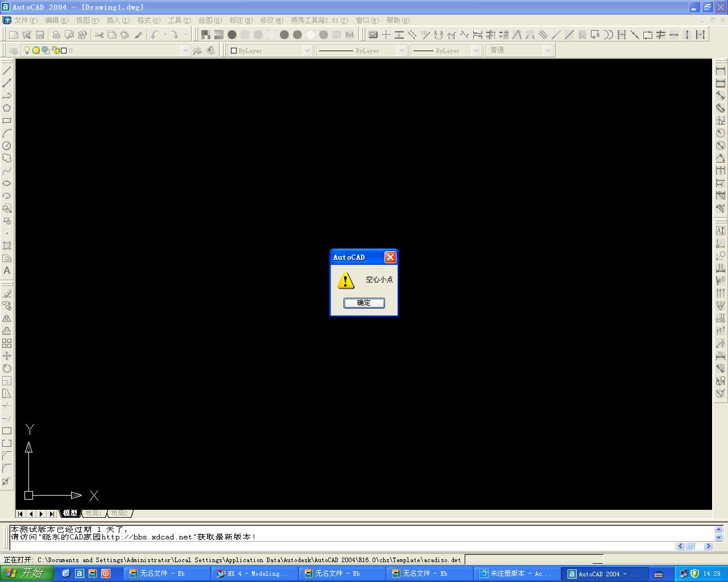Open the 视图(V) menu
Screen dimensions: 728x582
click(x=87, y=20)
